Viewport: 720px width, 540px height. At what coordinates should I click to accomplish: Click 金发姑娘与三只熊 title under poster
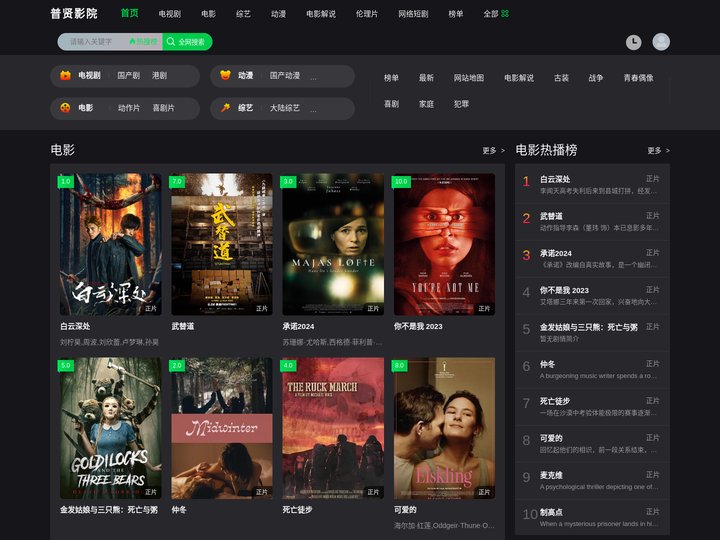[109, 510]
